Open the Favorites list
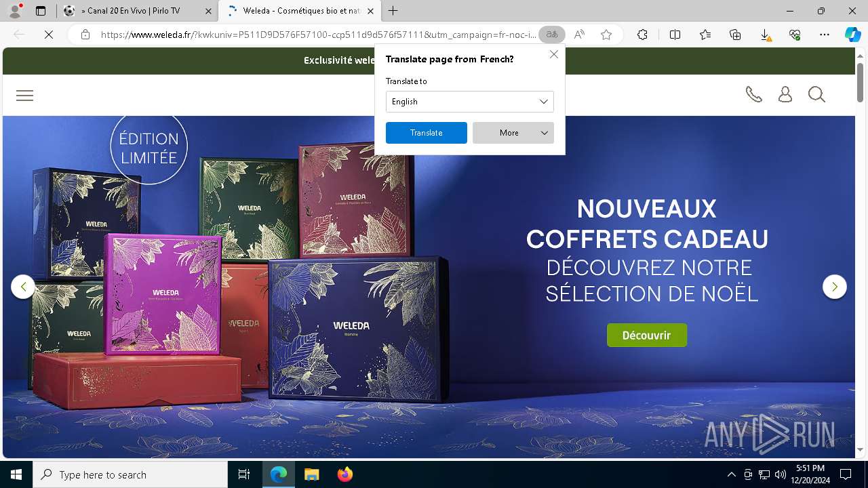 (705, 35)
